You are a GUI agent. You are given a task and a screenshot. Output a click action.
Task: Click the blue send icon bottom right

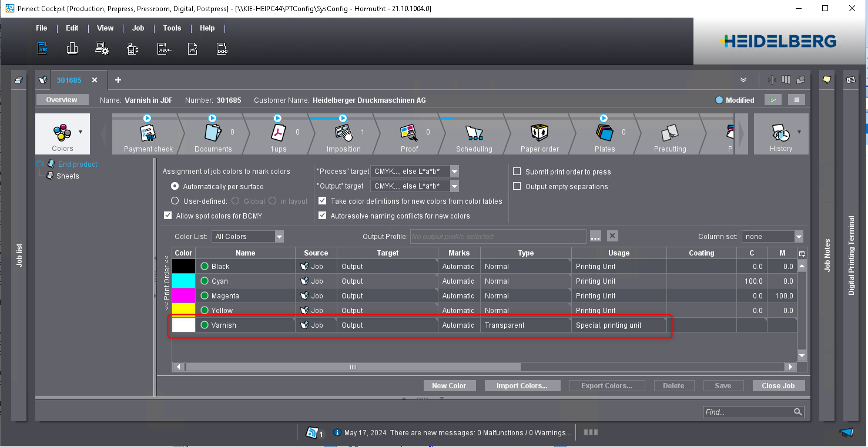pyautogui.click(x=846, y=433)
